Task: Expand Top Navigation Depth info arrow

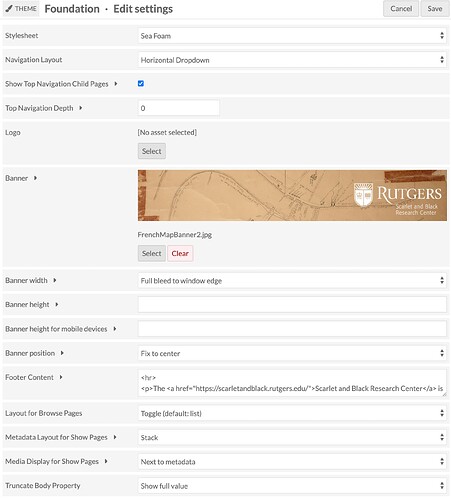Action: coord(81,108)
